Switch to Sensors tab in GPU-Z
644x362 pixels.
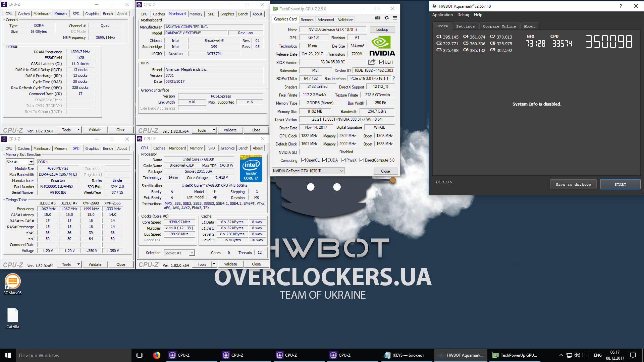pos(307,20)
